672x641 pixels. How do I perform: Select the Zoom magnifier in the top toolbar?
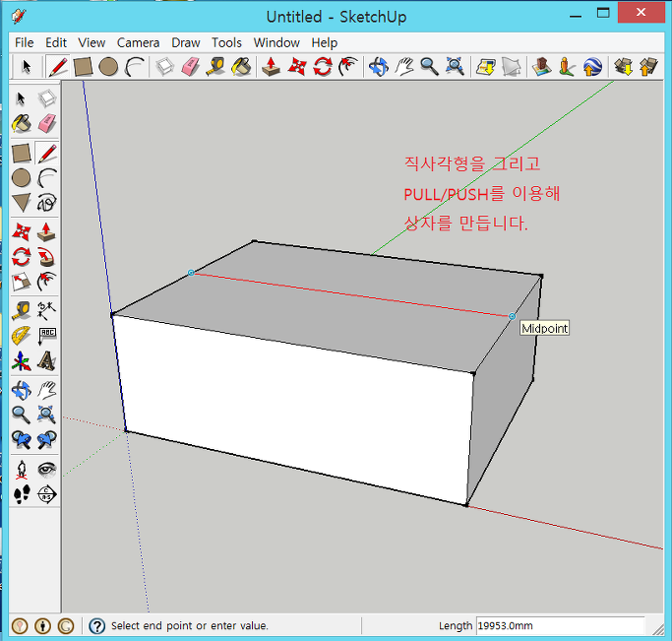coord(429,67)
